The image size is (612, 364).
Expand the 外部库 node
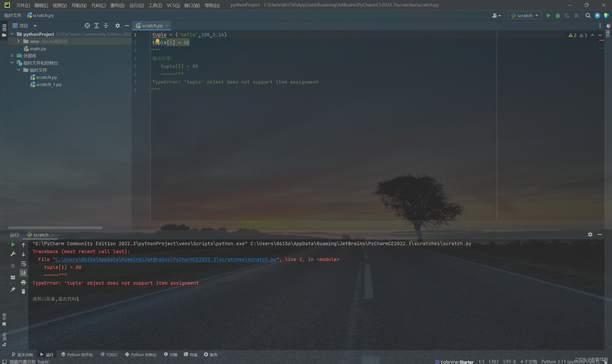coord(12,56)
